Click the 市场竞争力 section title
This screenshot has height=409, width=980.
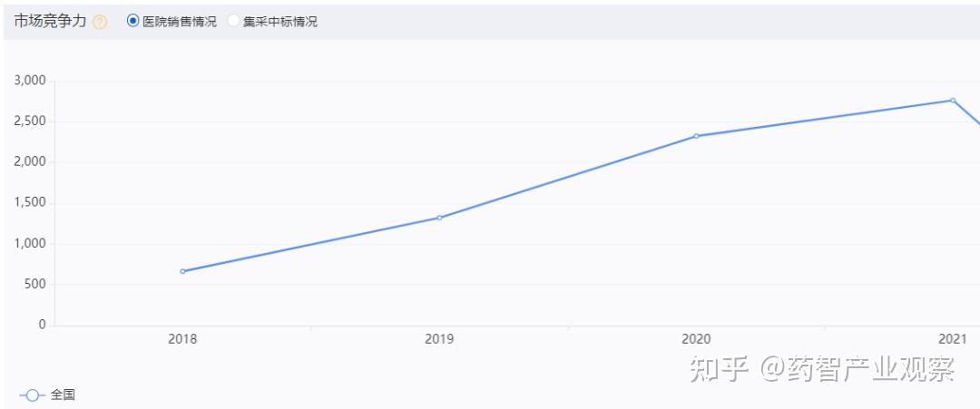50,22
